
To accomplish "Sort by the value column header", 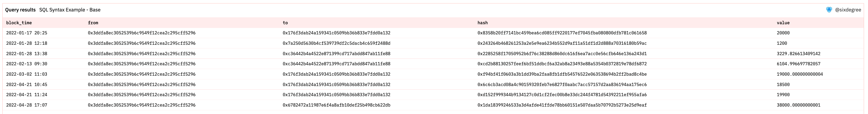I will click(x=783, y=23).
